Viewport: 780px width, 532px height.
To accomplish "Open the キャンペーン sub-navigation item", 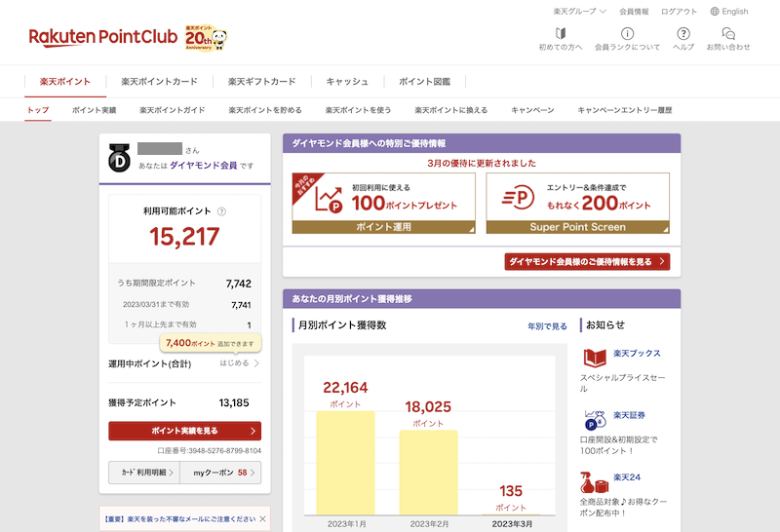I will (x=532, y=110).
